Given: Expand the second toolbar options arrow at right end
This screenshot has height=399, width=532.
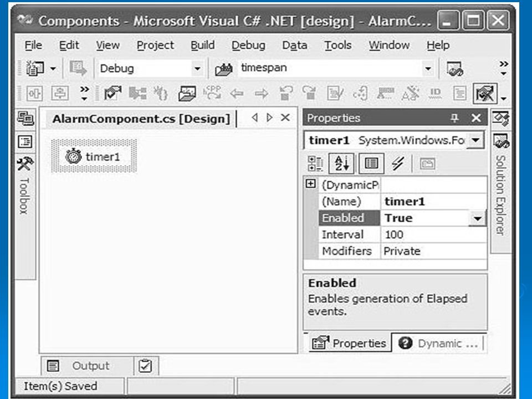Looking at the screenshot, I should pos(504,99).
